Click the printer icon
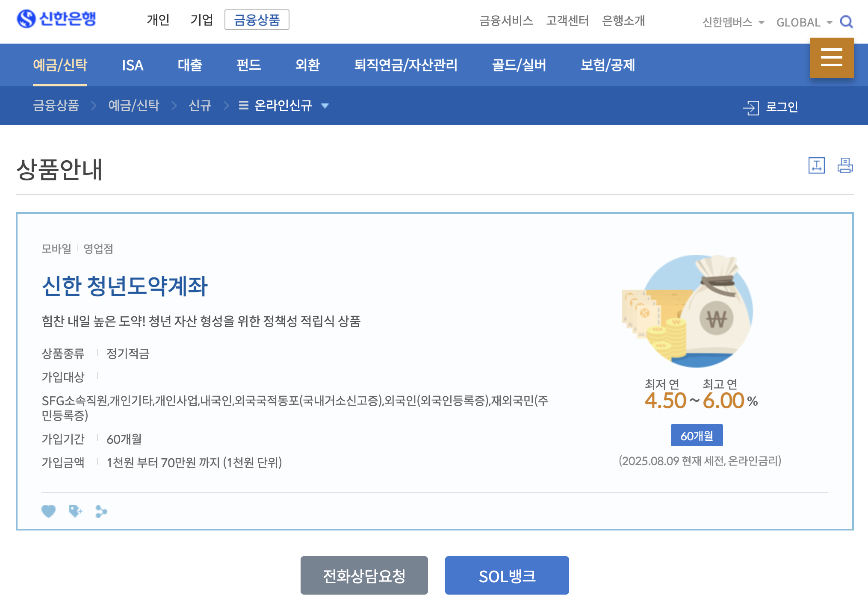 point(845,165)
